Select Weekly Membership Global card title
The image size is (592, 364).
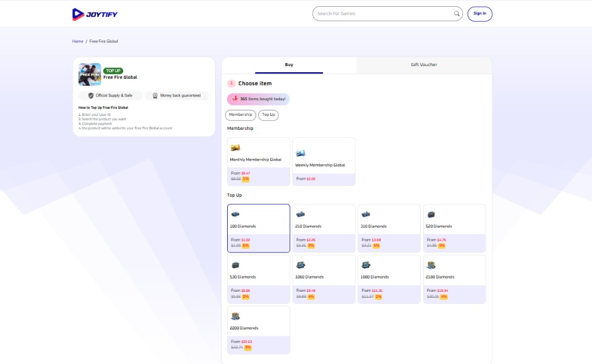point(320,165)
